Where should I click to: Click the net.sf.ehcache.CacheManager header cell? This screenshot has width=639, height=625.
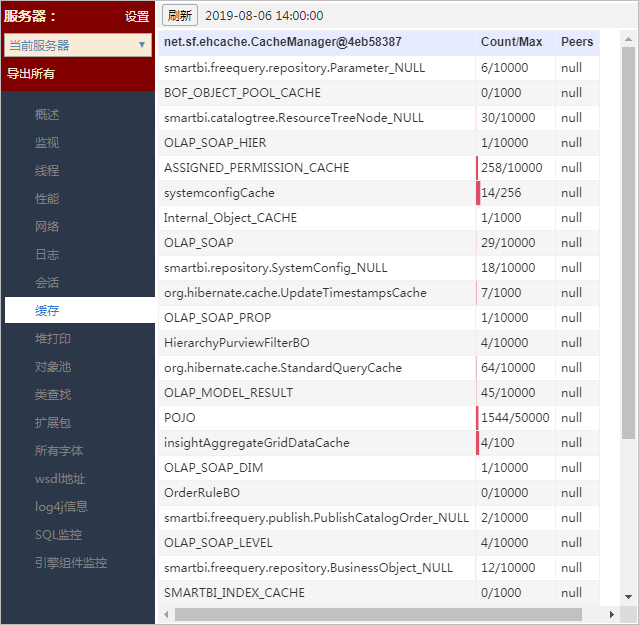[317, 42]
